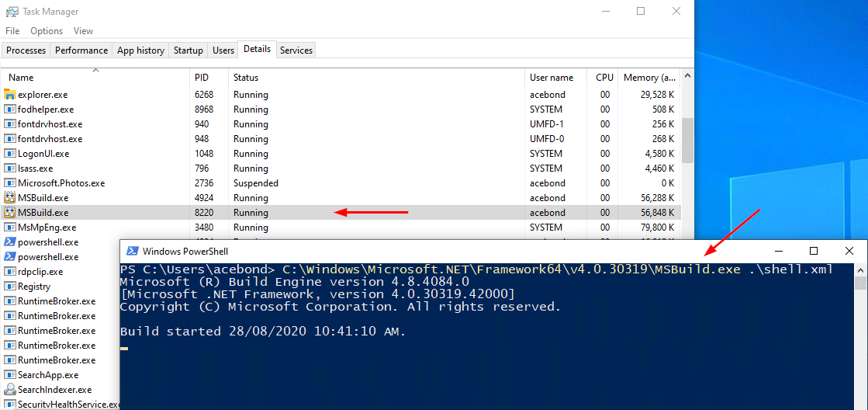Open the File menu in Task Manager

coord(12,31)
